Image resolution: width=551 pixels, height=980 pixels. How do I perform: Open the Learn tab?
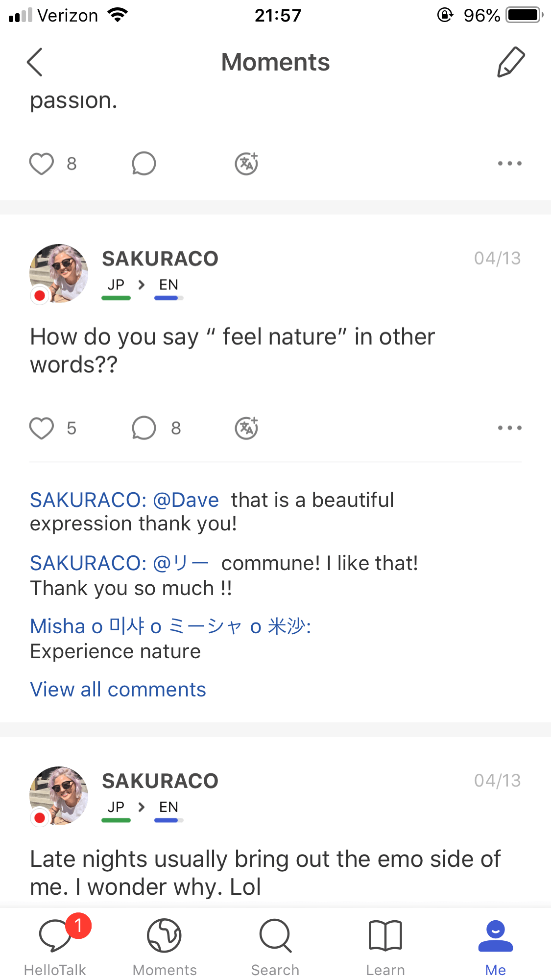385,945
